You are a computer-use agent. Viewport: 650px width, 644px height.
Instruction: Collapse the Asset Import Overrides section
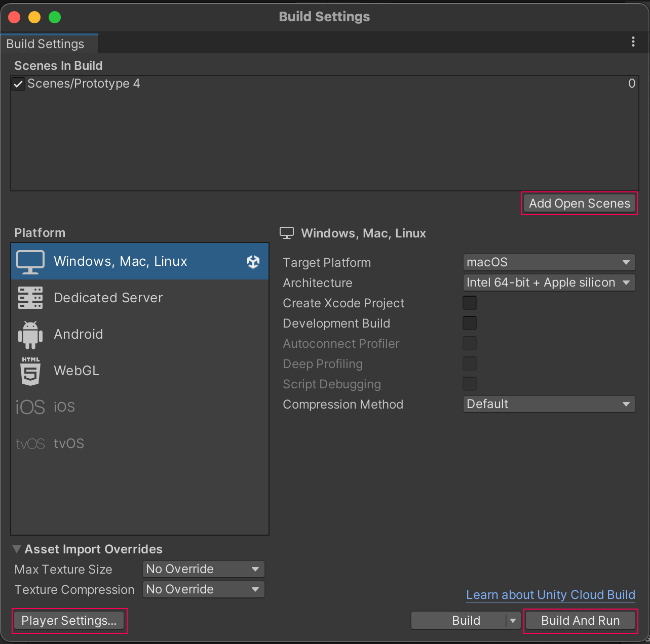tap(17, 549)
